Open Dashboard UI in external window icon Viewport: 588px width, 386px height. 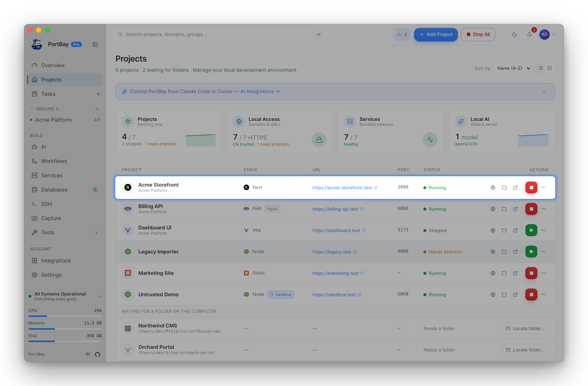(515, 230)
